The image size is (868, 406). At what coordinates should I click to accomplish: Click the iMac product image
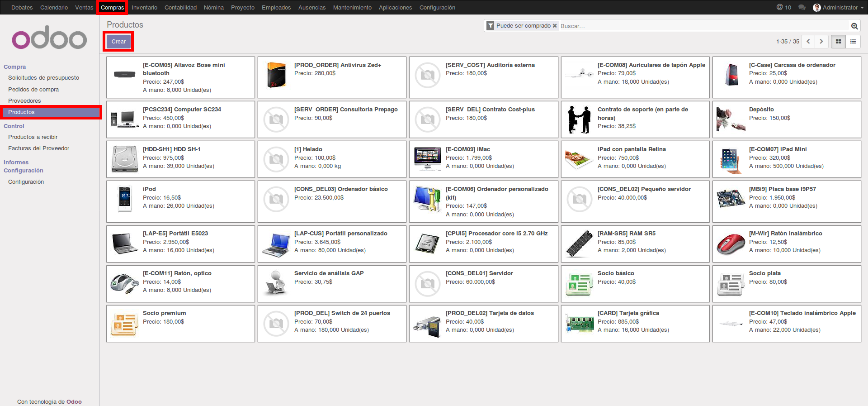428,159
